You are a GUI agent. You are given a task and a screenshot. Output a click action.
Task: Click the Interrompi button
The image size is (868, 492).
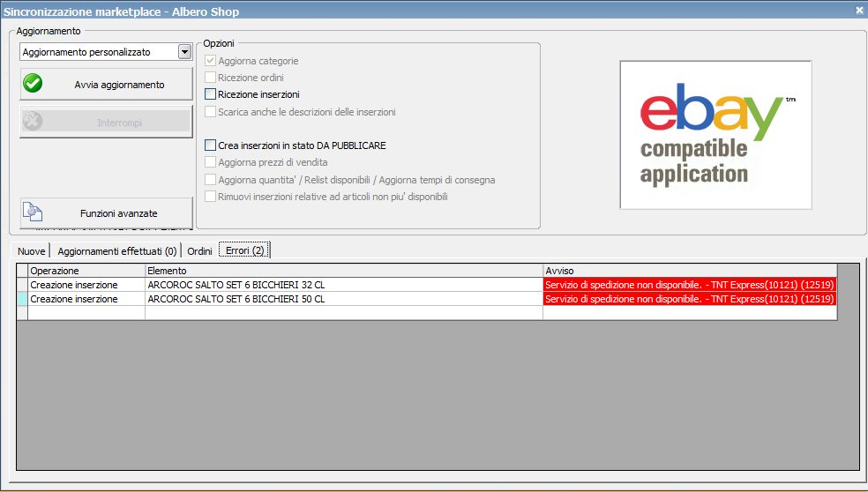click(106, 122)
